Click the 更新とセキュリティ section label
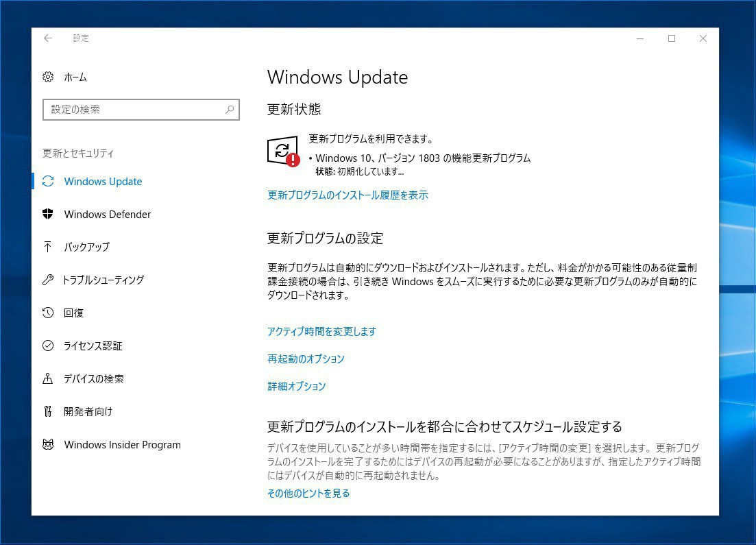Screen dimensions: 756x545 coord(78,153)
